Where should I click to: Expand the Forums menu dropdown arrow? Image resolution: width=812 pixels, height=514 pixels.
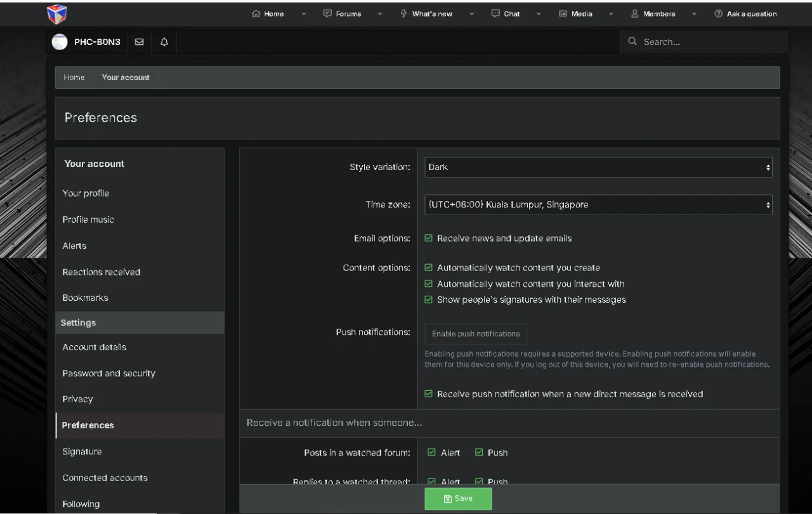(380, 14)
